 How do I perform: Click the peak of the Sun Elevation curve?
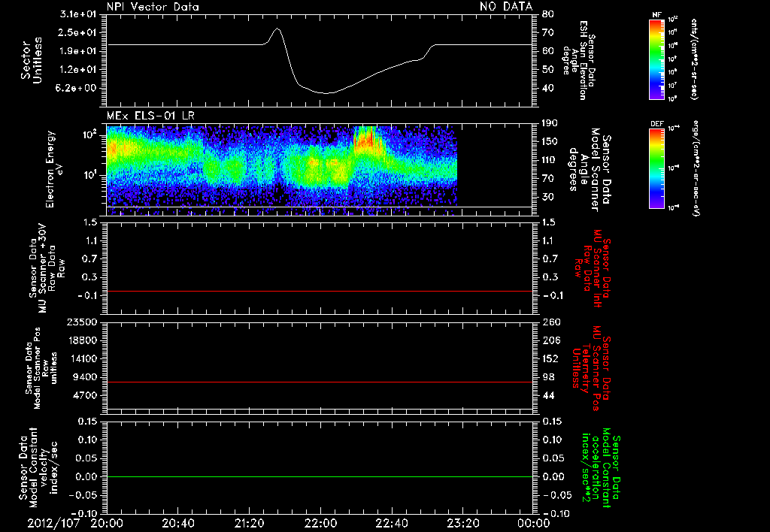tap(277, 29)
